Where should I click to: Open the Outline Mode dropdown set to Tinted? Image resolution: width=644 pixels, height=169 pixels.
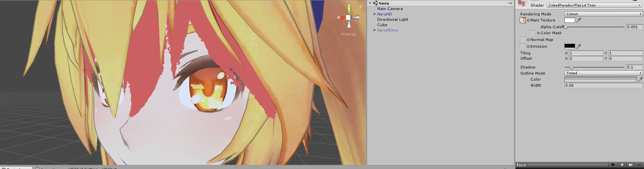(603, 73)
